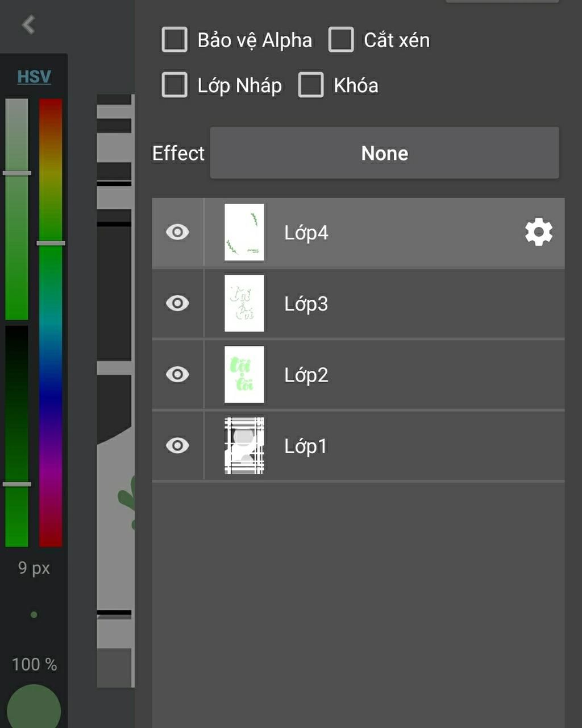The width and height of the screenshot is (582, 728).
Task: Open settings gear for Lớp4
Action: coord(538,232)
